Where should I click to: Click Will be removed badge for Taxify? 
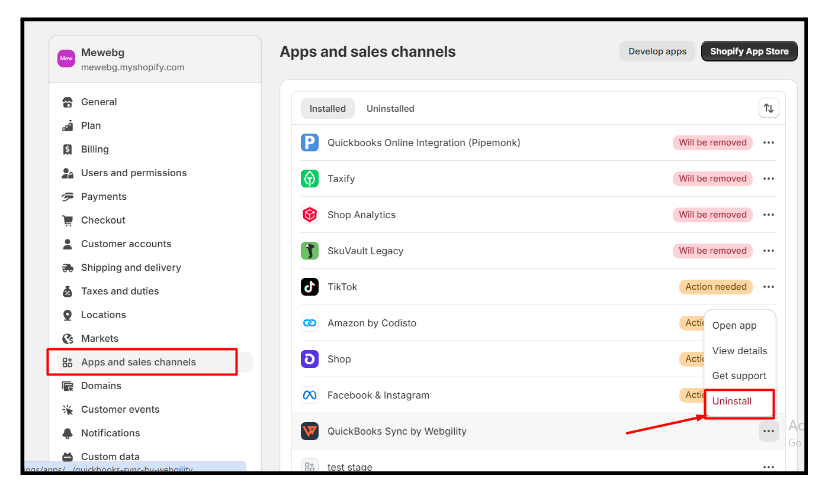click(x=713, y=179)
